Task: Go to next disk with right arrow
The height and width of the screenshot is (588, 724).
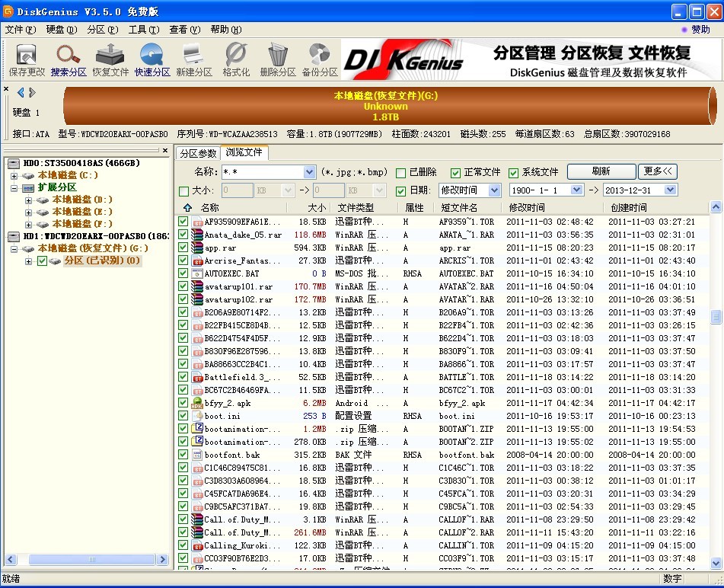Action: tap(32, 92)
